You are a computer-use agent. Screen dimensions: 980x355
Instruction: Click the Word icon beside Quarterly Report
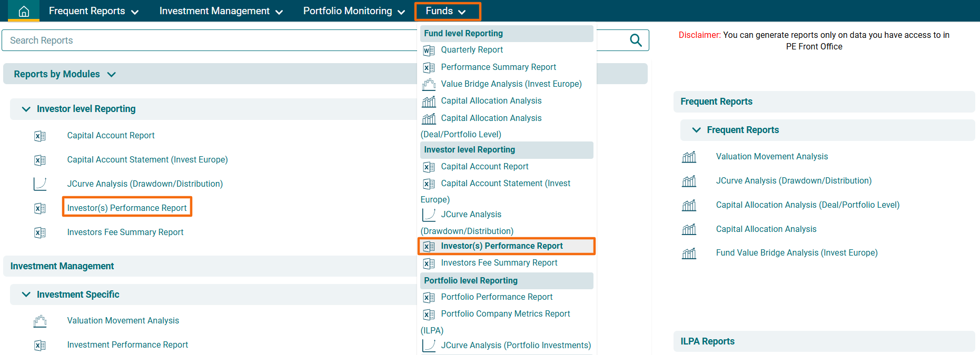pyautogui.click(x=429, y=50)
